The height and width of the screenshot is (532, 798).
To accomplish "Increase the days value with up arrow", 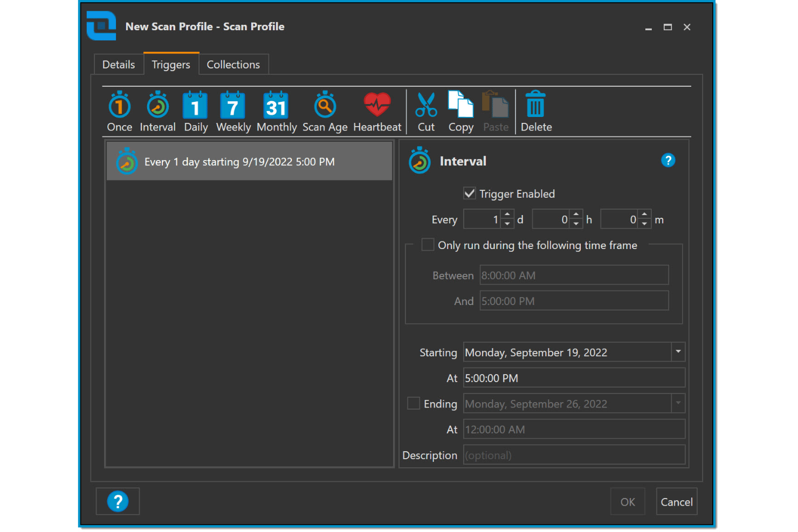I will coord(507,215).
